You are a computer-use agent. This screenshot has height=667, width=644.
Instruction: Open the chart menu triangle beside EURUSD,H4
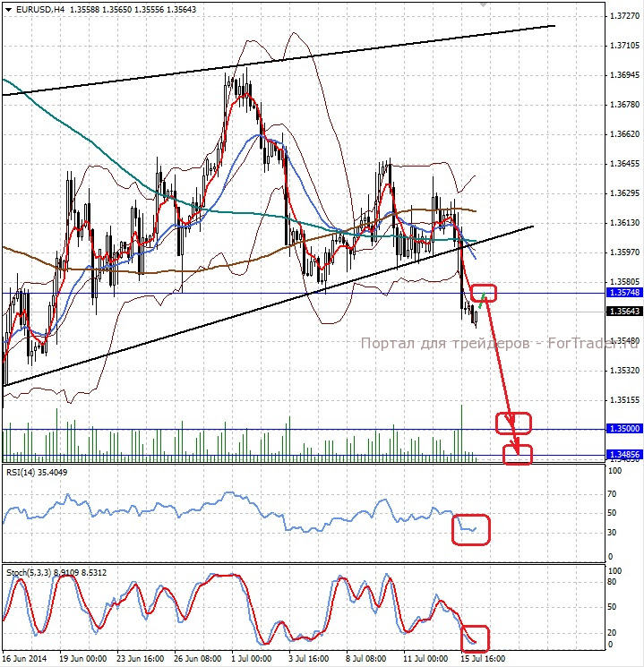click(x=9, y=9)
